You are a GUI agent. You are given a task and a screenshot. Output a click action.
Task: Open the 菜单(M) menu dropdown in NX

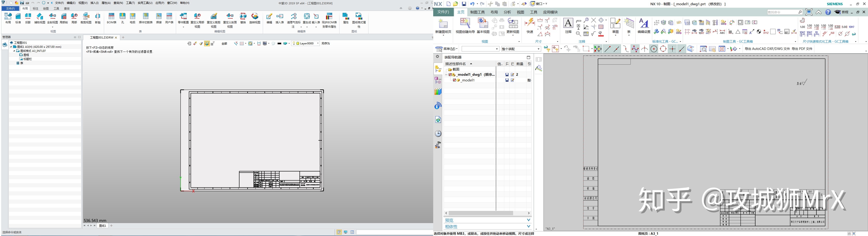[447, 49]
